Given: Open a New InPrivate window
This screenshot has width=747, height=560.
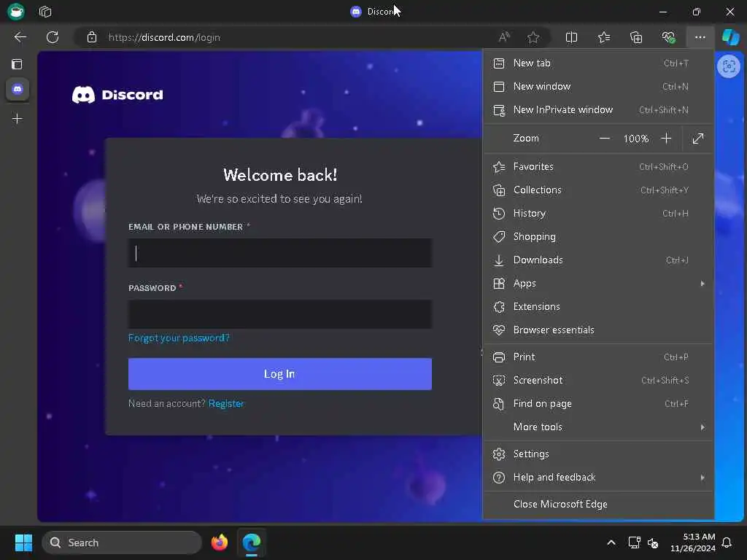Looking at the screenshot, I should (x=598, y=109).
